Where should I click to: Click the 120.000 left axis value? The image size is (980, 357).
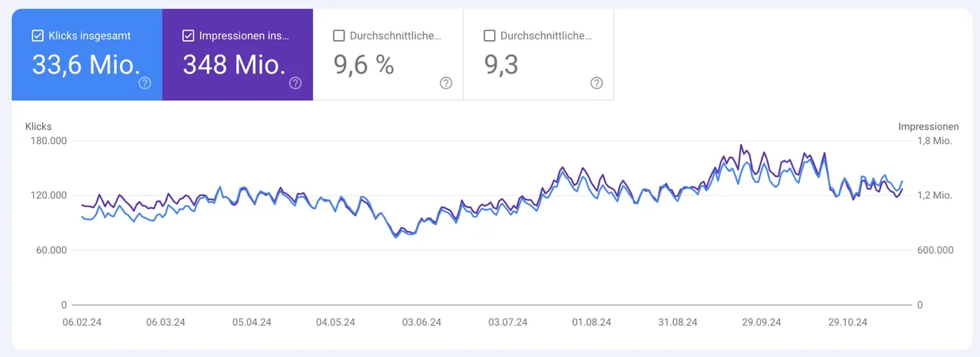49,195
